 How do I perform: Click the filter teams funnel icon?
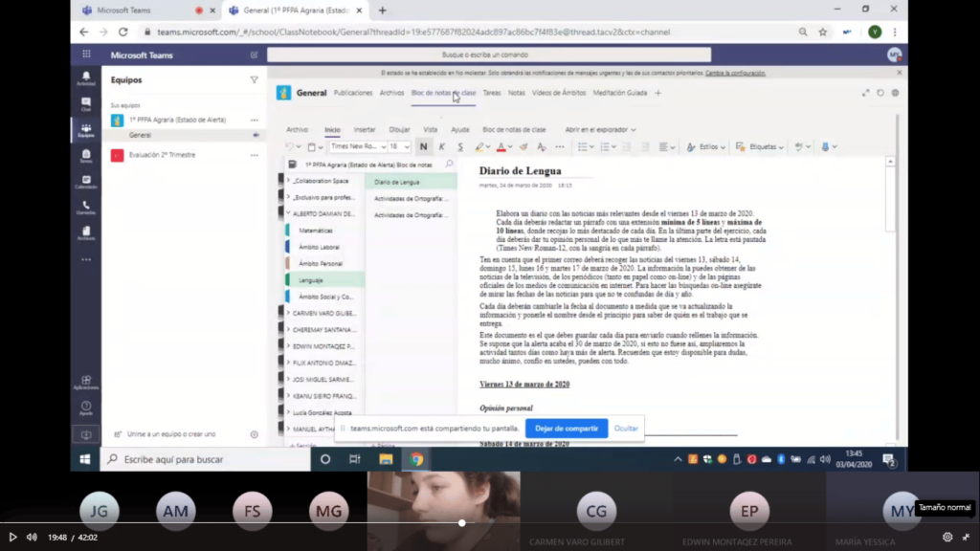[254, 80]
